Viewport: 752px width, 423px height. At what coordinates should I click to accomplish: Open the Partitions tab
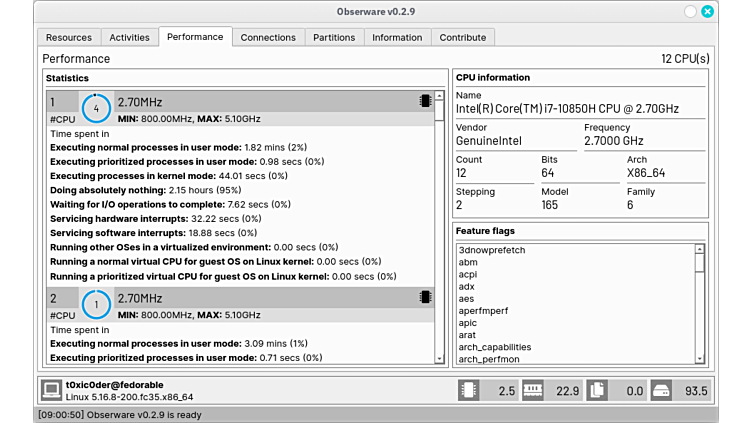point(334,37)
